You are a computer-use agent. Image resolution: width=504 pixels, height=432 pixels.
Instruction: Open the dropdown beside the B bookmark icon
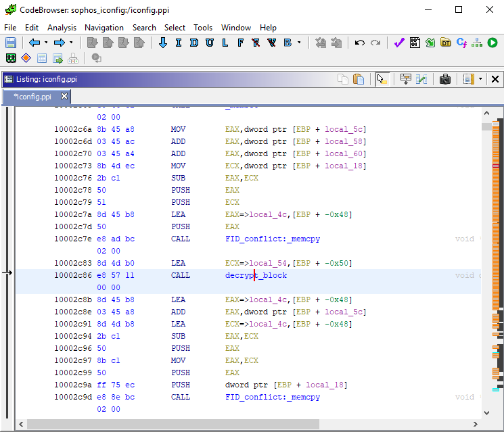[299, 43]
